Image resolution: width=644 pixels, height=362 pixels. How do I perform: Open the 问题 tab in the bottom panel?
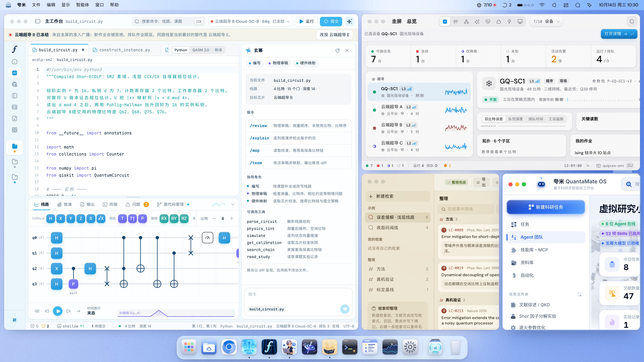tap(137, 204)
